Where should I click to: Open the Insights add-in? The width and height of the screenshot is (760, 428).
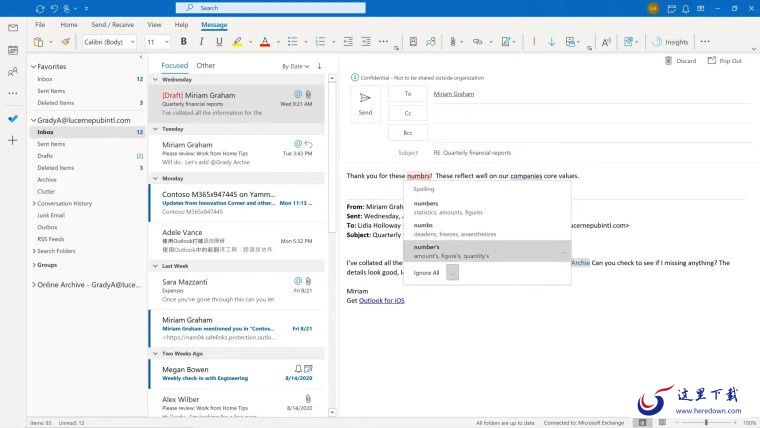[x=670, y=42]
